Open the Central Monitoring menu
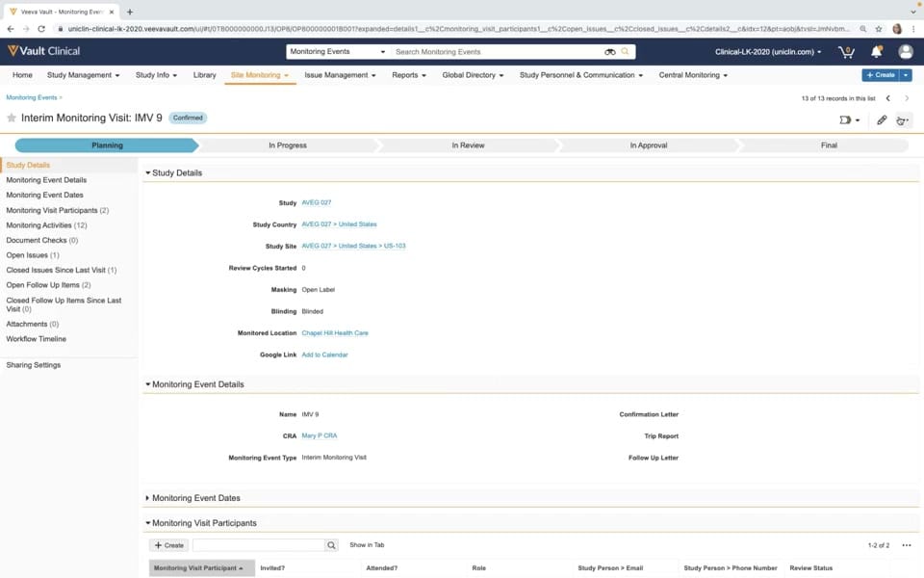Viewport: 924px width, 578px height. 693,75
